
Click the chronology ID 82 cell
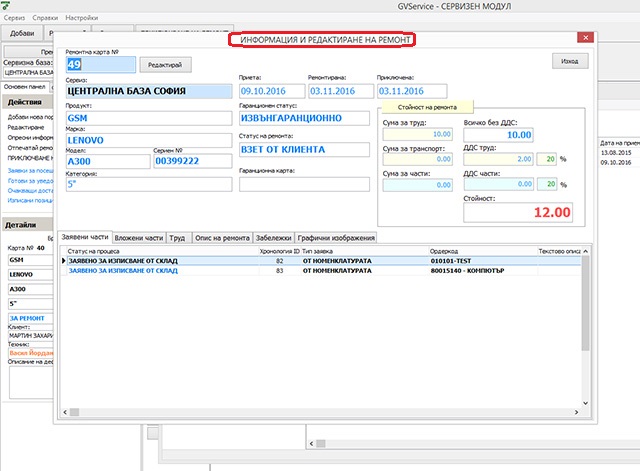(x=280, y=261)
